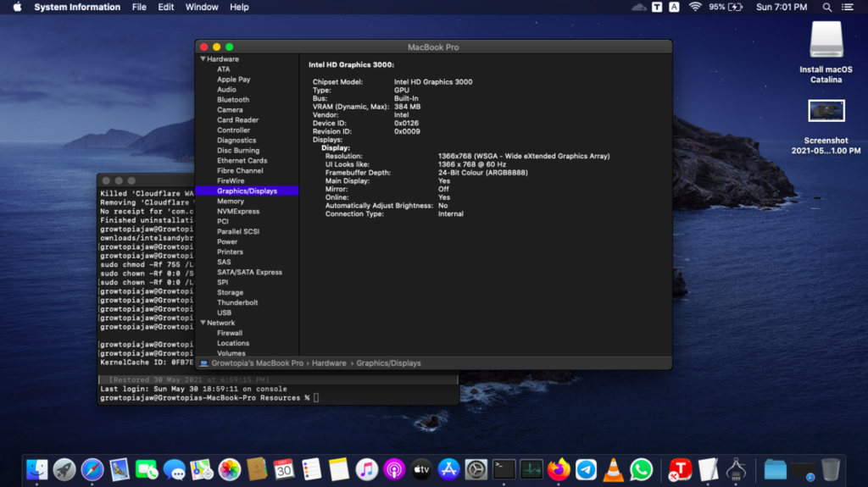Click Install macOS Catalina desktop drive icon

point(826,40)
